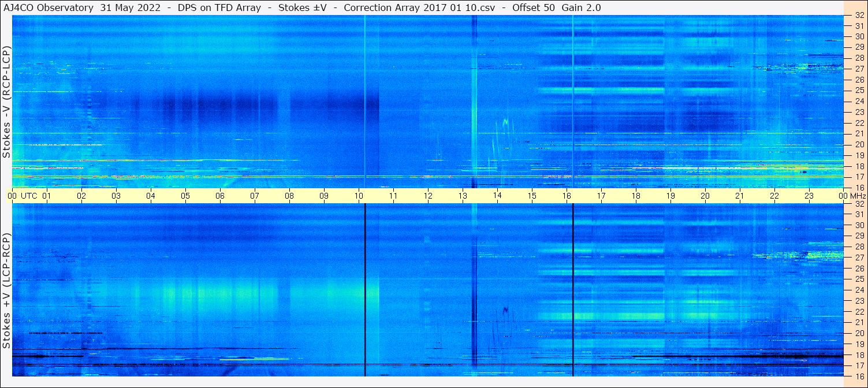Click hour "08" on the UTC time axis
868x388 pixels.
pyautogui.click(x=289, y=196)
